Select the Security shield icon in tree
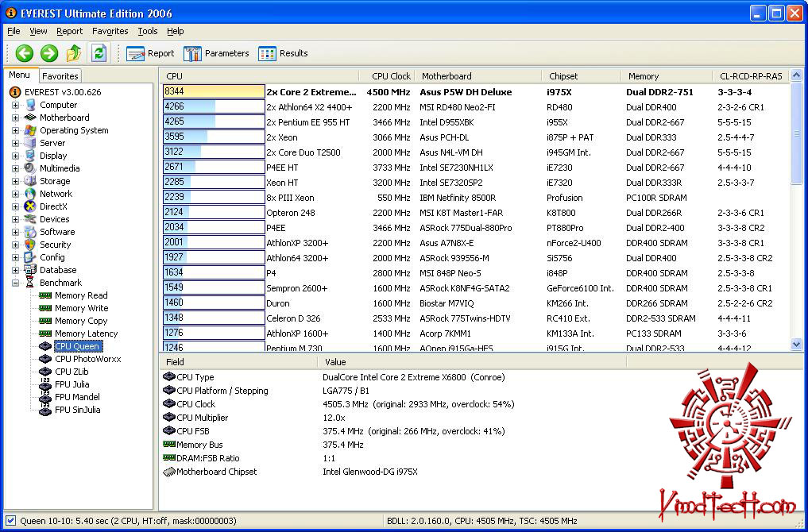The height and width of the screenshot is (532, 808). point(30,245)
